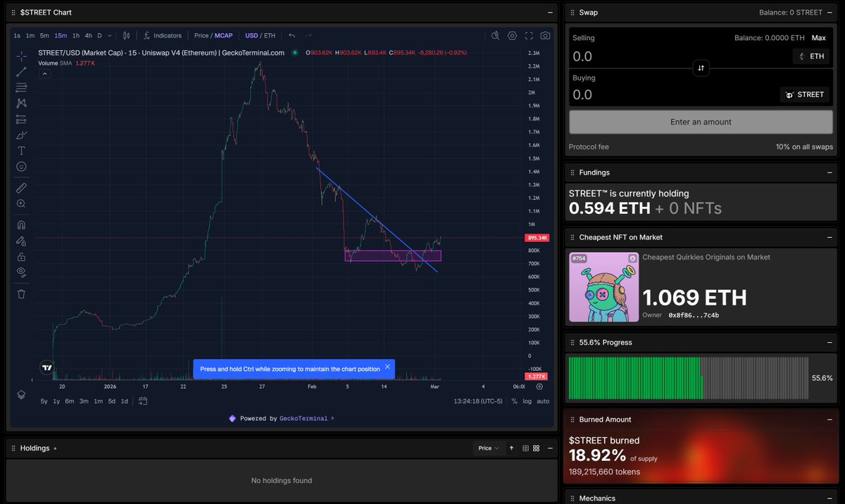Select the Text annotation tool
The height and width of the screenshot is (504, 845).
[x=21, y=151]
